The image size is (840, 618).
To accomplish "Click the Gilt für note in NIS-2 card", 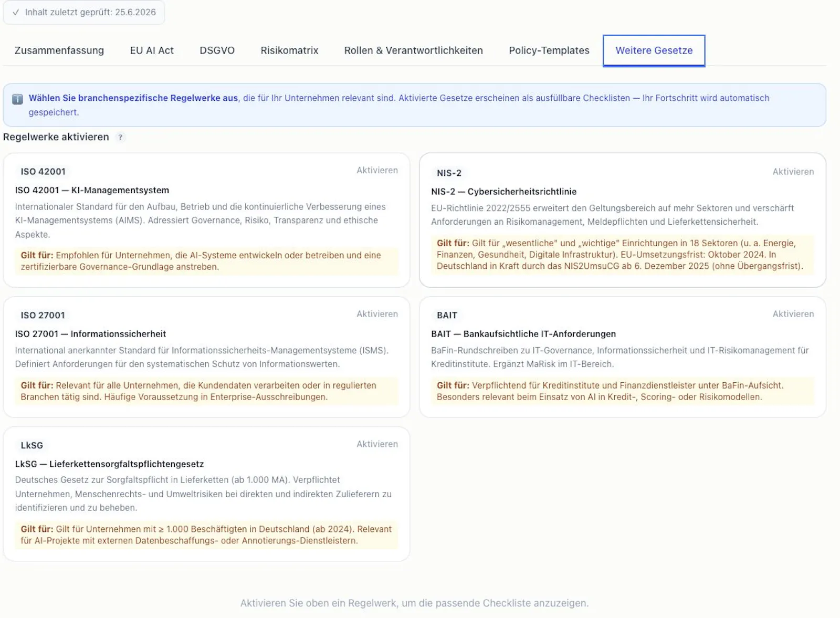I will 622,255.
